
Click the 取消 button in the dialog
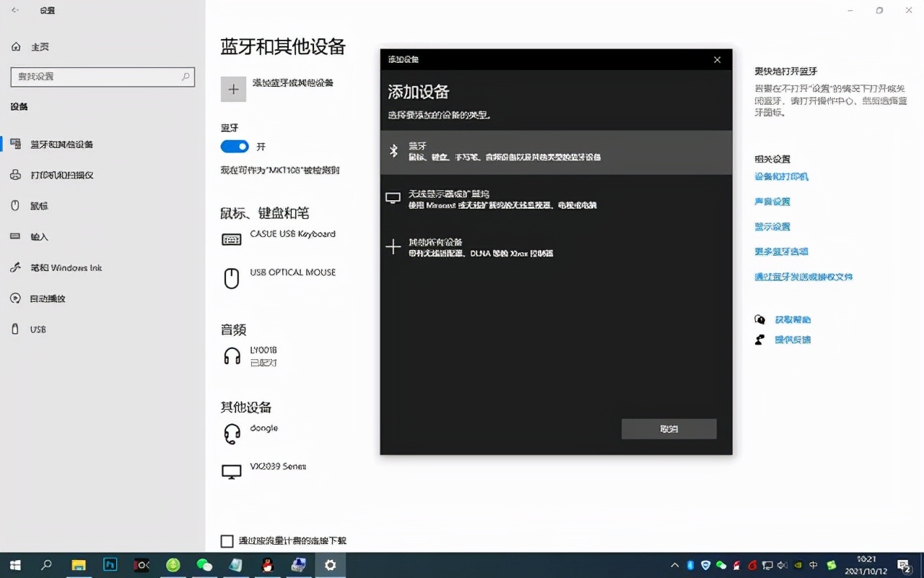(668, 428)
